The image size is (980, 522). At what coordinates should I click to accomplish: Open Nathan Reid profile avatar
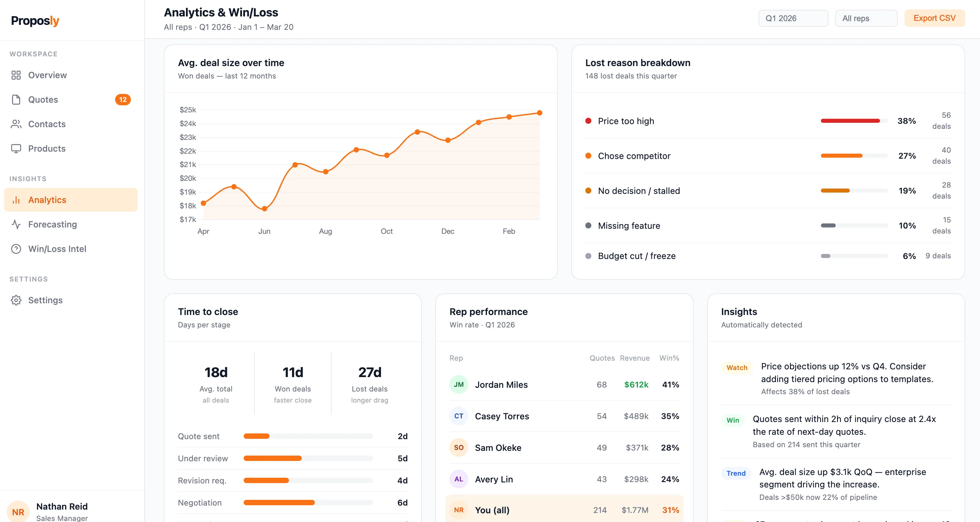[18, 512]
